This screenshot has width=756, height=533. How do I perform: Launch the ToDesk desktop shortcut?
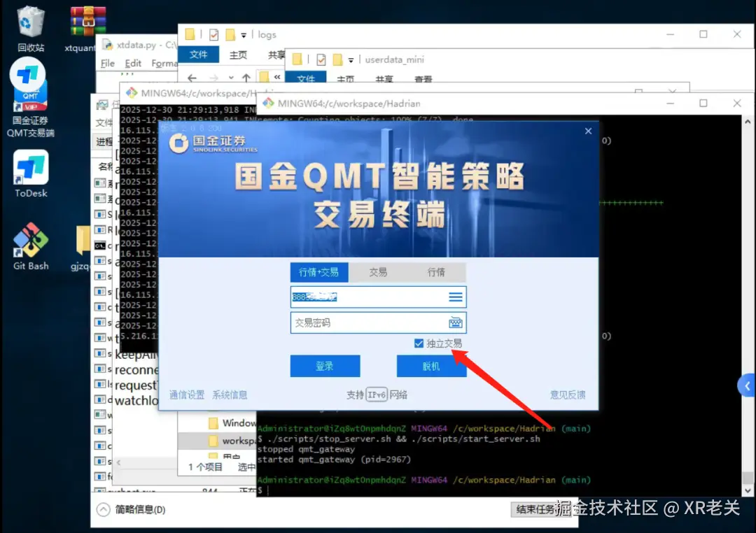pyautogui.click(x=31, y=173)
